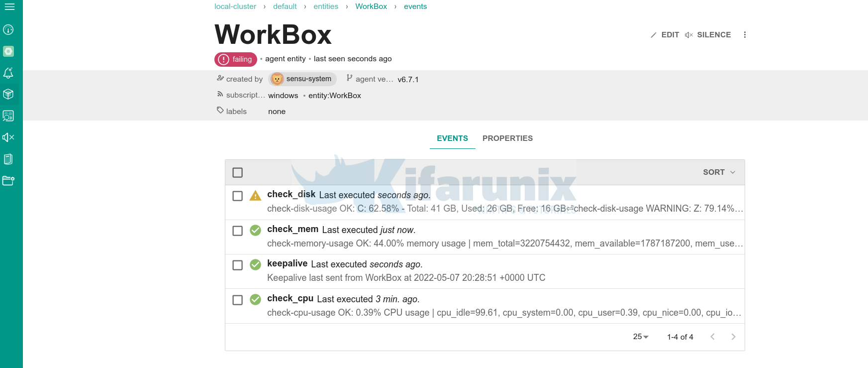Click the created by user icon

(x=220, y=78)
